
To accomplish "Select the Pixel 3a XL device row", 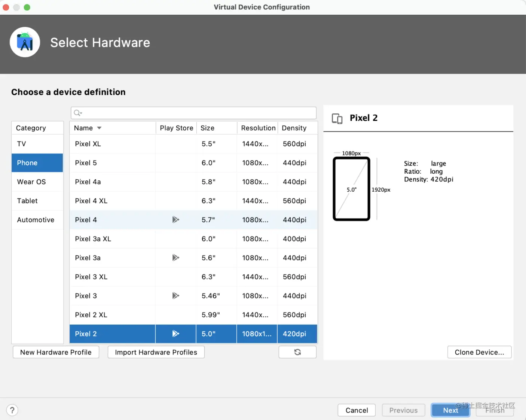I will pyautogui.click(x=193, y=239).
